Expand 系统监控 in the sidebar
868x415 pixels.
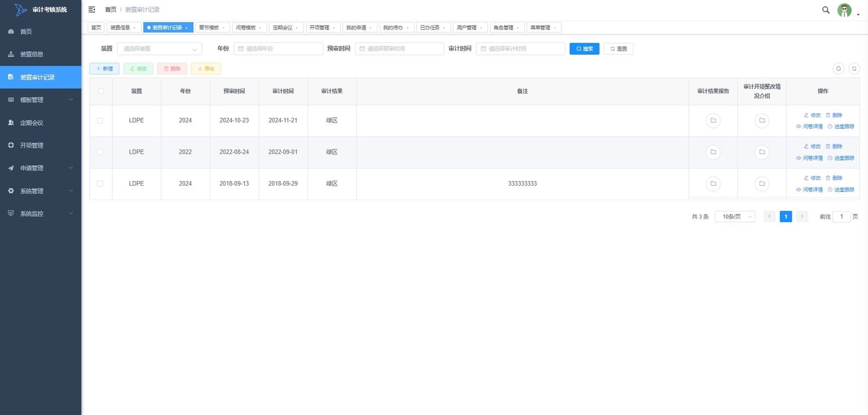pyautogui.click(x=41, y=213)
